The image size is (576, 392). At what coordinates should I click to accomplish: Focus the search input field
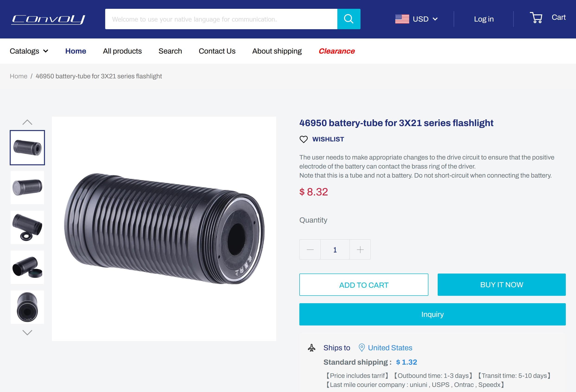pos(221,19)
